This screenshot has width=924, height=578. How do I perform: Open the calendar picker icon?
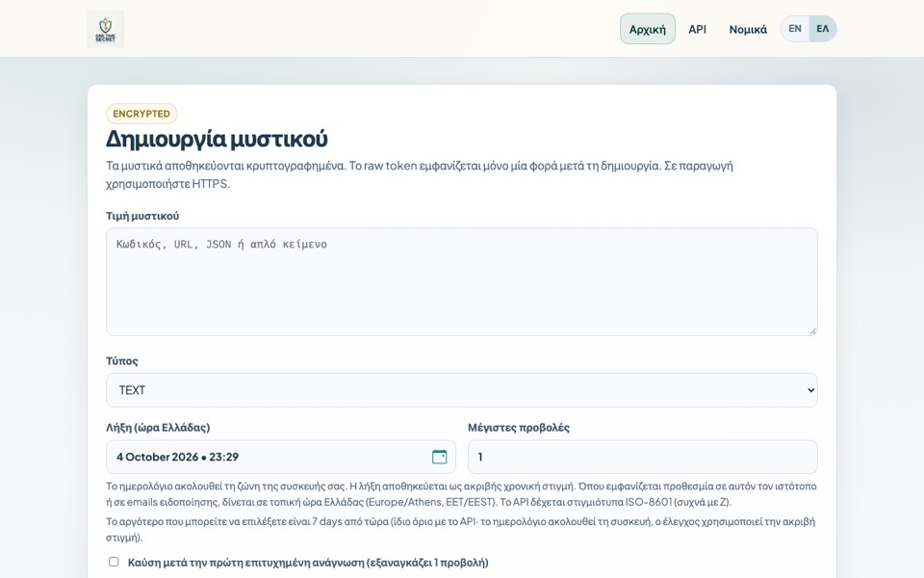click(x=440, y=457)
